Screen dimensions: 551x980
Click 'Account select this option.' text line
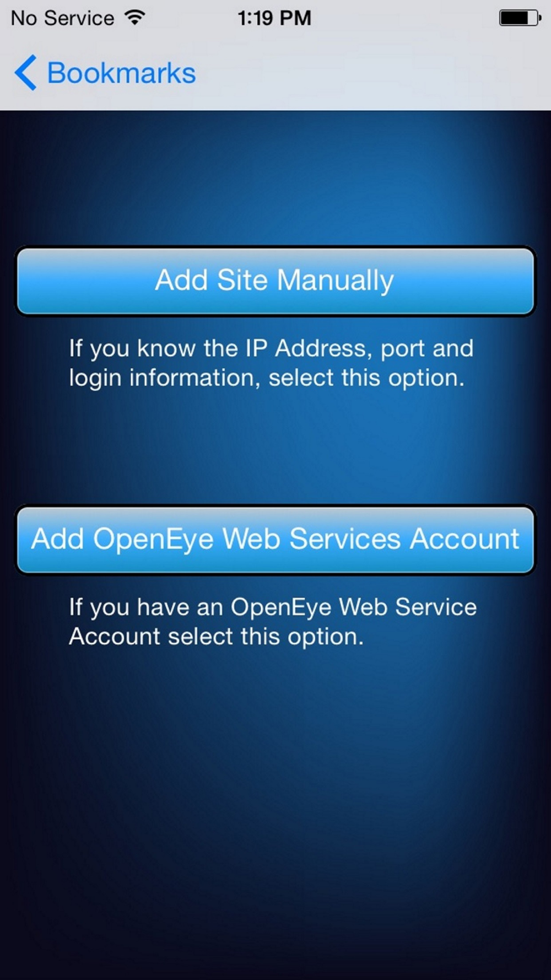[216, 637]
